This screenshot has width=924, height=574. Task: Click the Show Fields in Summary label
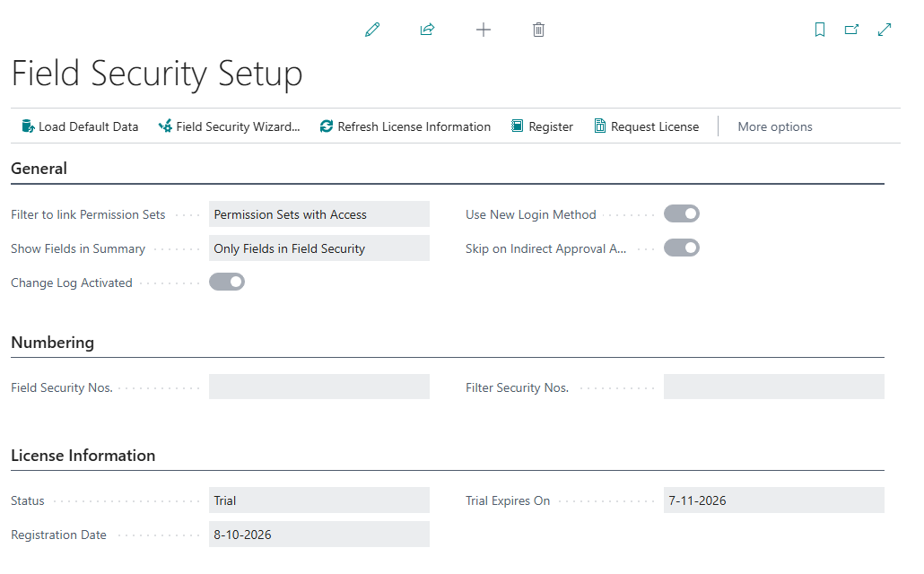[x=78, y=248]
